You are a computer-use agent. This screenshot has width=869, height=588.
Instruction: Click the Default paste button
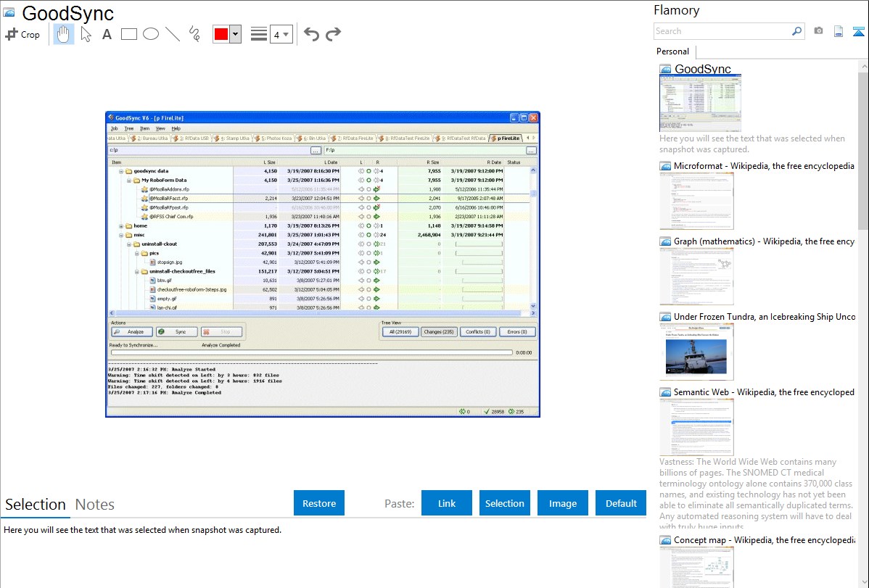point(621,503)
